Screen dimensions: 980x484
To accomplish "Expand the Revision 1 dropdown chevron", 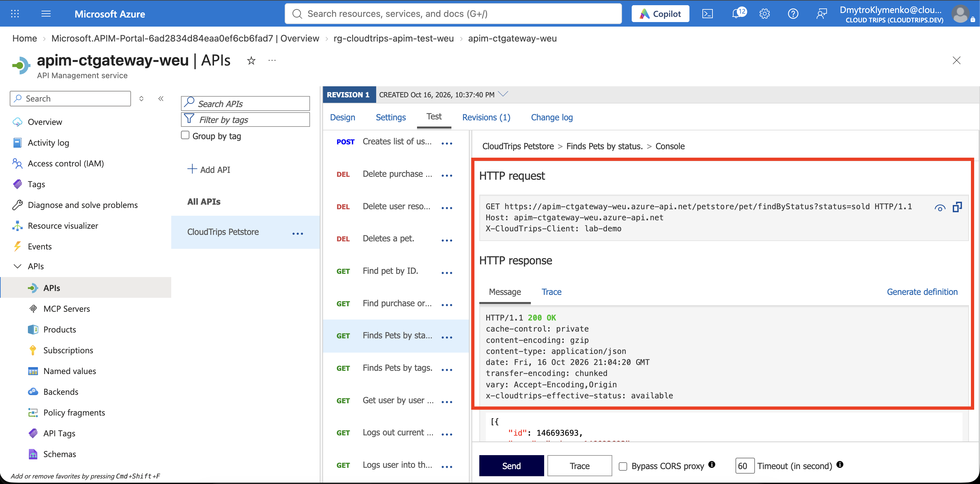I will [x=503, y=94].
